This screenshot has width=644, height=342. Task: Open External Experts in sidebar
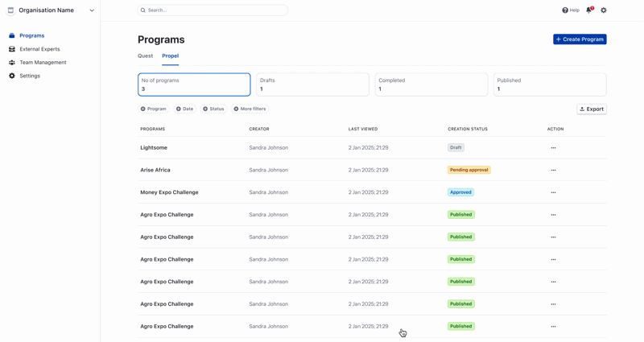[39, 49]
